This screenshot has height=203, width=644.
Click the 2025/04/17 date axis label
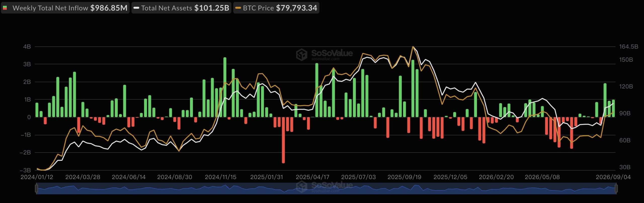312,177
